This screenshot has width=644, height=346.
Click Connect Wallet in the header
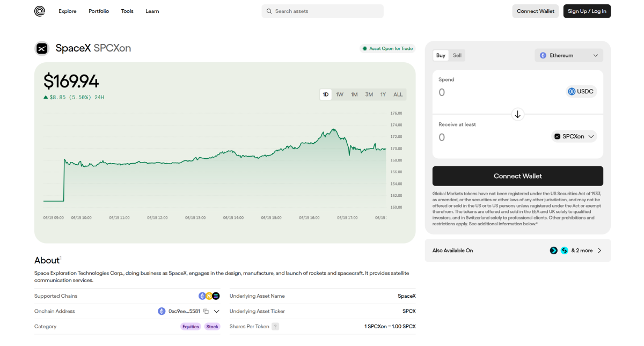(x=536, y=11)
